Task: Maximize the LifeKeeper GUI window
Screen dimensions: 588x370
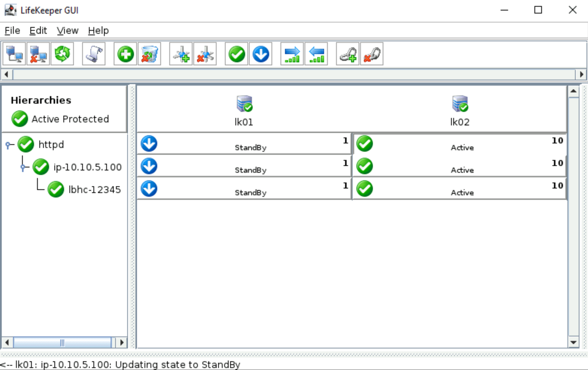Action: (538, 10)
